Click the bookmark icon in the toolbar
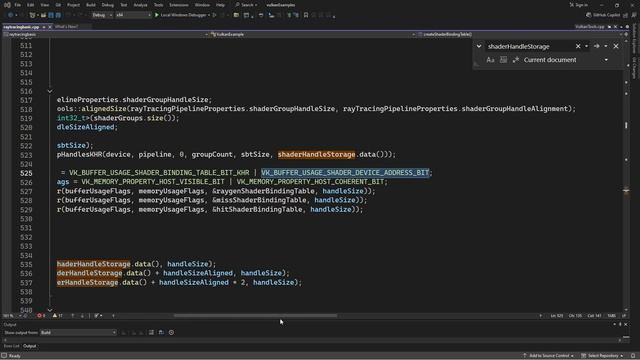The width and height of the screenshot is (640, 360). (306, 15)
